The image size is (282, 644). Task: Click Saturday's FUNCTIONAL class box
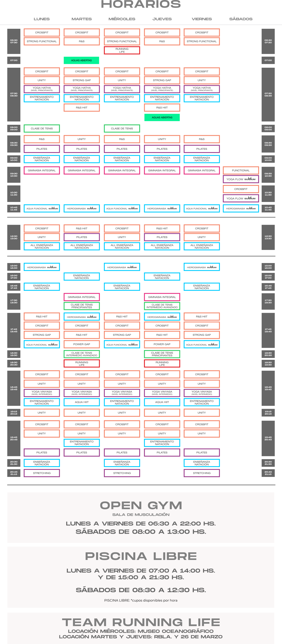(241, 170)
